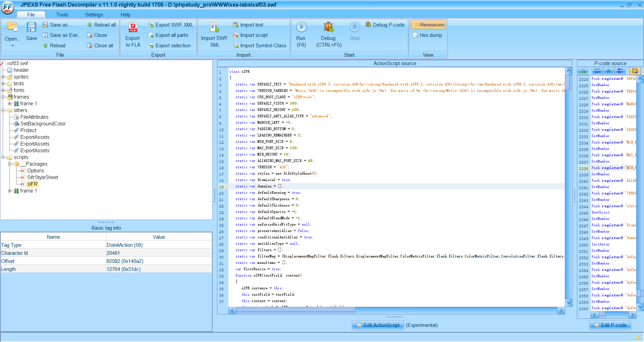
Task: Open the dropdown arrow below Open
Action: click(x=13, y=46)
